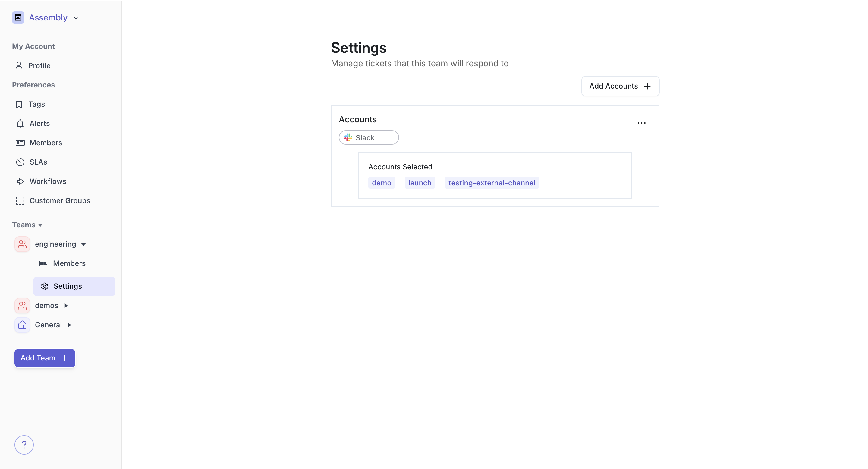Image resolution: width=868 pixels, height=469 pixels.
Task: Collapse the Teams section arrow
Action: click(40, 225)
